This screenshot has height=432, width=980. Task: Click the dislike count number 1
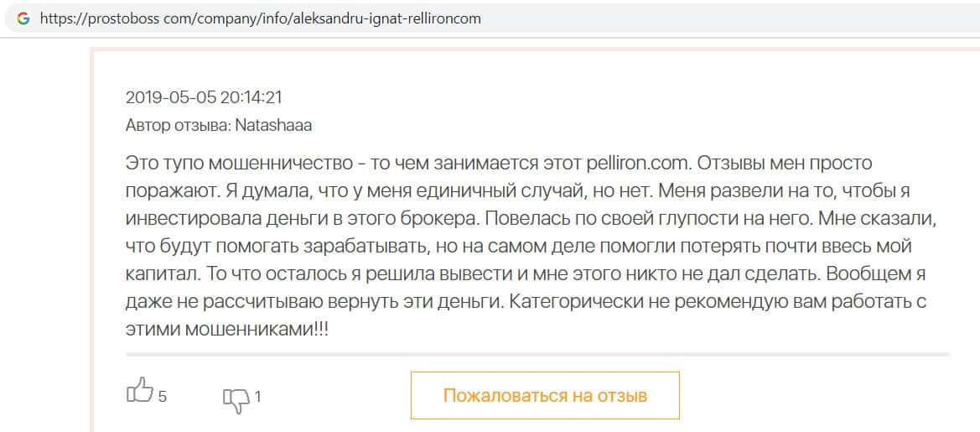point(258,397)
